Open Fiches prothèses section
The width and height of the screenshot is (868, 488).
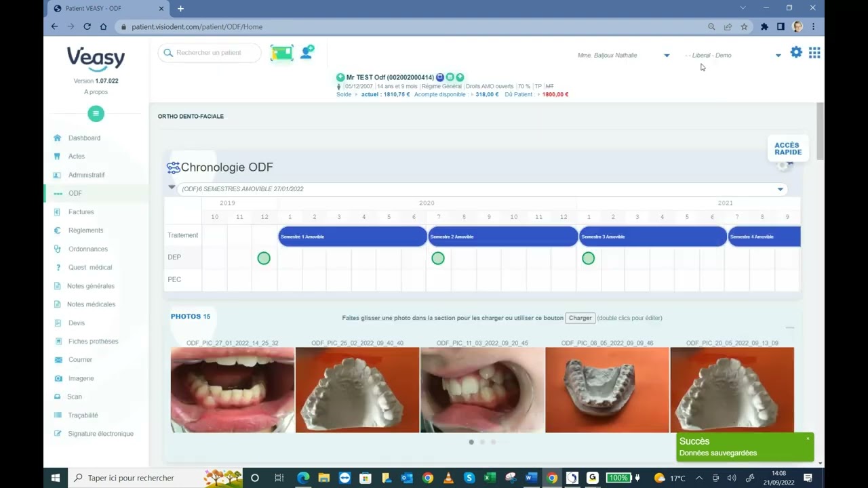93,341
